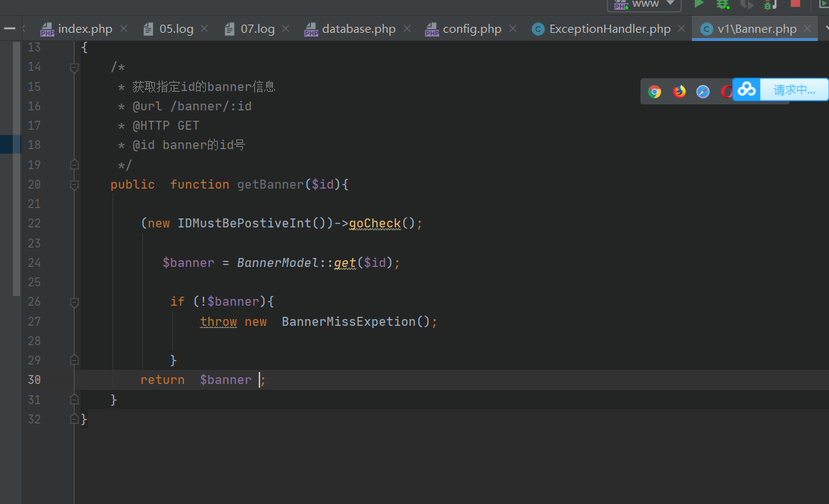Viewport: 829px width, 504px height.
Task: Click the goCheck method call
Action: 375,223
